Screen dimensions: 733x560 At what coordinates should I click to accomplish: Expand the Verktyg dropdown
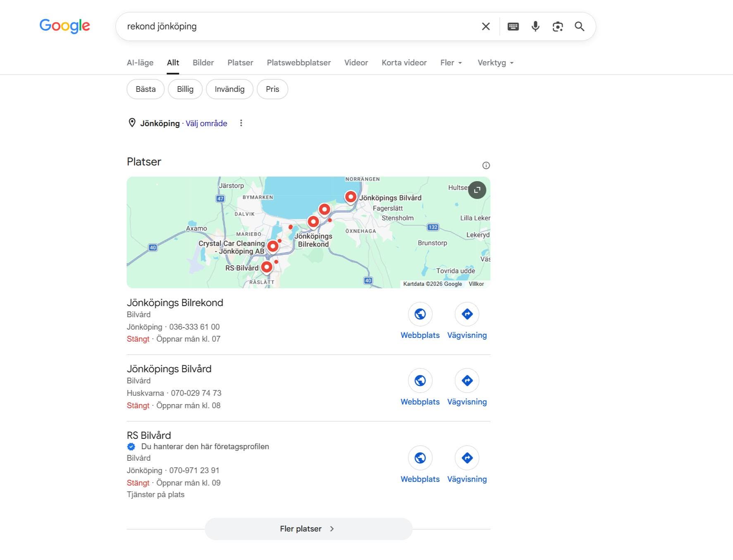coord(496,62)
